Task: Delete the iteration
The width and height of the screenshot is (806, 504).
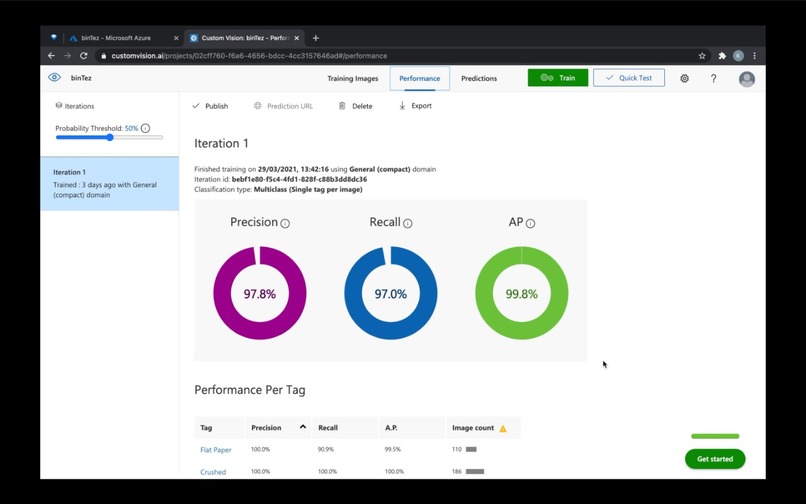Action: pos(355,106)
